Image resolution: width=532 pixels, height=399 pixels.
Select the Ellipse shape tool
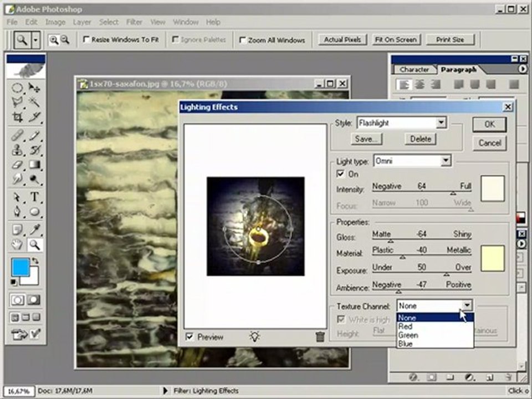pyautogui.click(x=34, y=211)
